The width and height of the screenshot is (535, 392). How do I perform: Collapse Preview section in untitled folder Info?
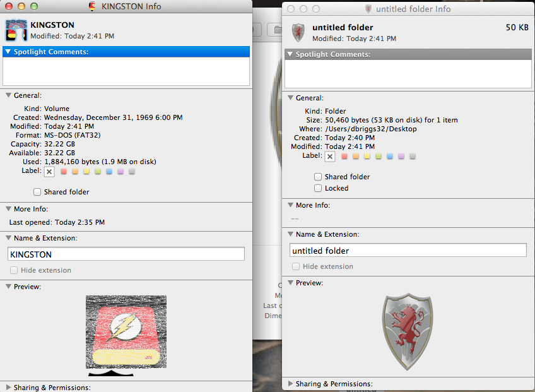pyautogui.click(x=291, y=282)
